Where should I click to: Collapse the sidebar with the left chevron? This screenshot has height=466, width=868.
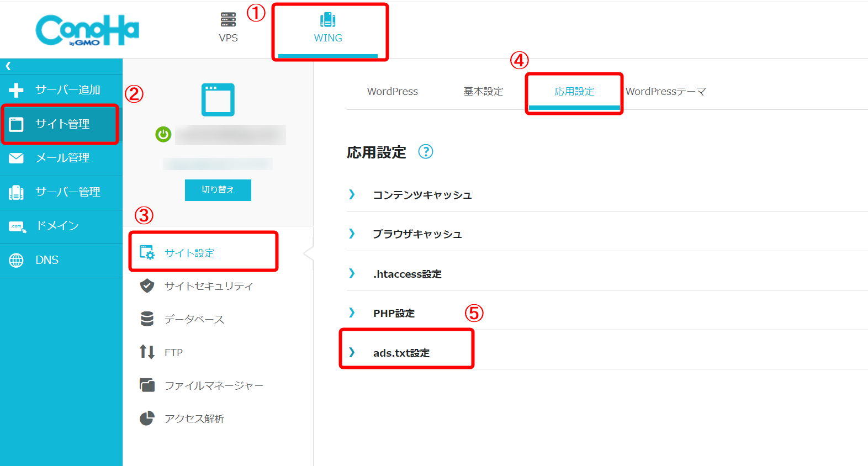tap(8, 66)
